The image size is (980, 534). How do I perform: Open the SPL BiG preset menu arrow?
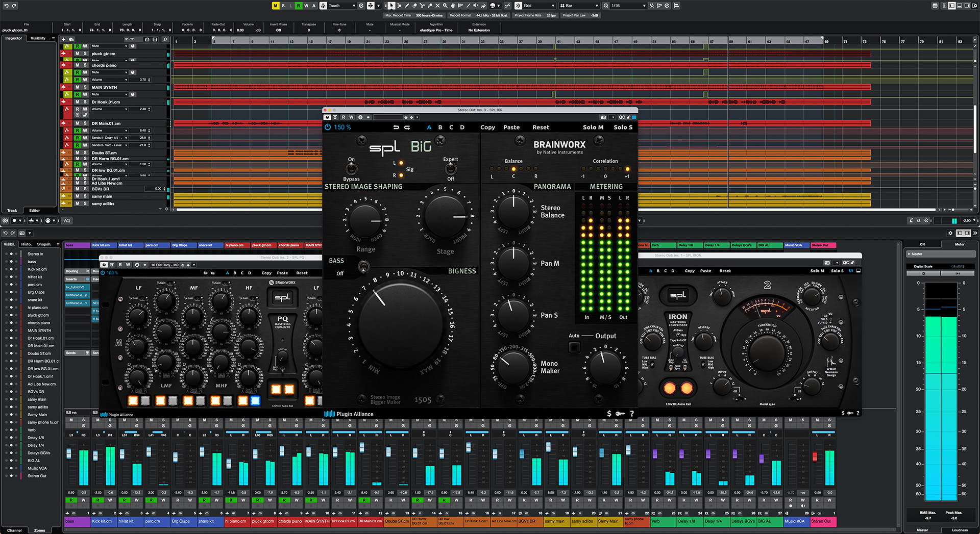pos(417,117)
